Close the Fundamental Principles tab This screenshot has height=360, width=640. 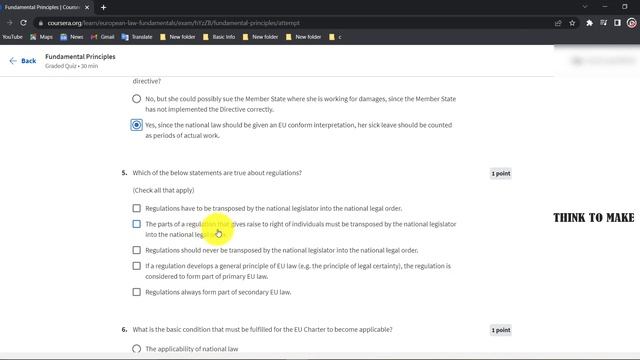click(x=87, y=7)
